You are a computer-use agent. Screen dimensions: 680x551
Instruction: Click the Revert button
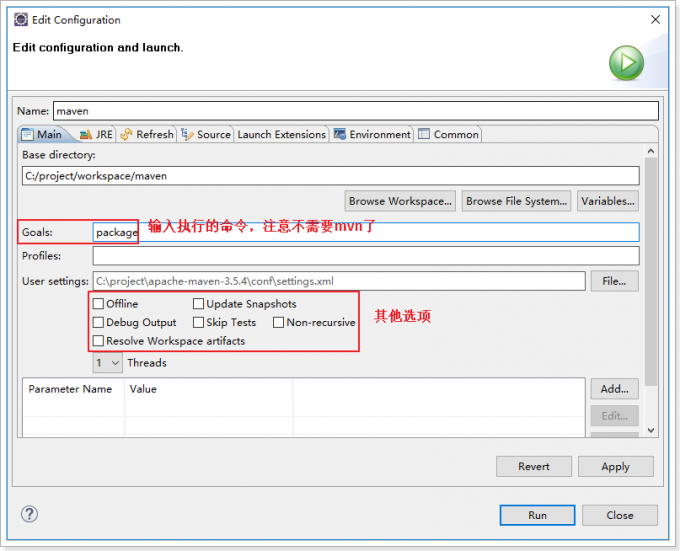tap(534, 466)
